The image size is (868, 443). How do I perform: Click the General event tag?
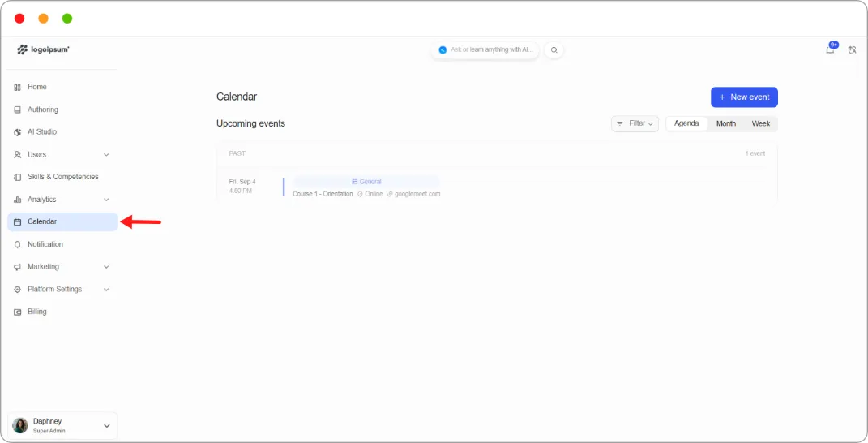coord(366,182)
